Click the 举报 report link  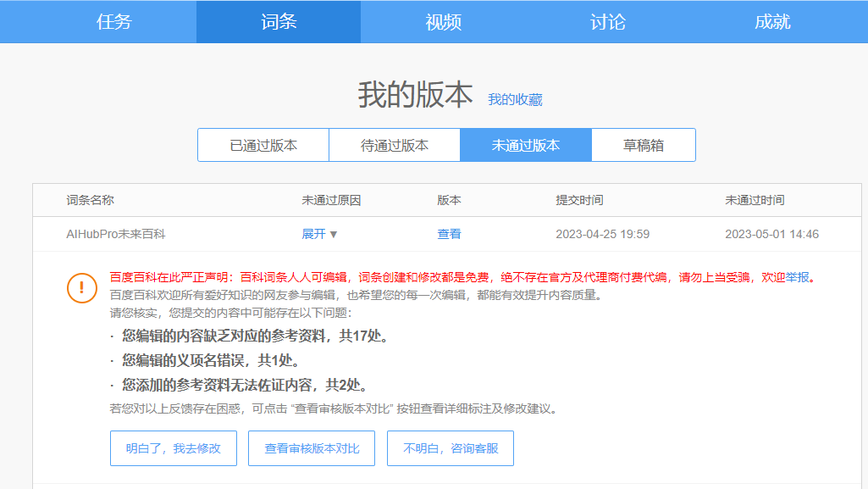(x=797, y=277)
